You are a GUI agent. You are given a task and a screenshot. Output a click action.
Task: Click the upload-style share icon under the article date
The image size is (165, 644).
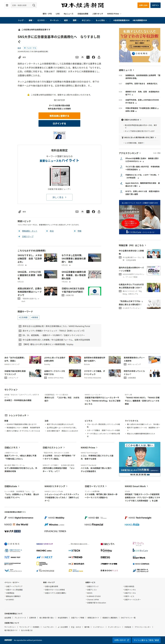pyautogui.click(x=99, y=57)
